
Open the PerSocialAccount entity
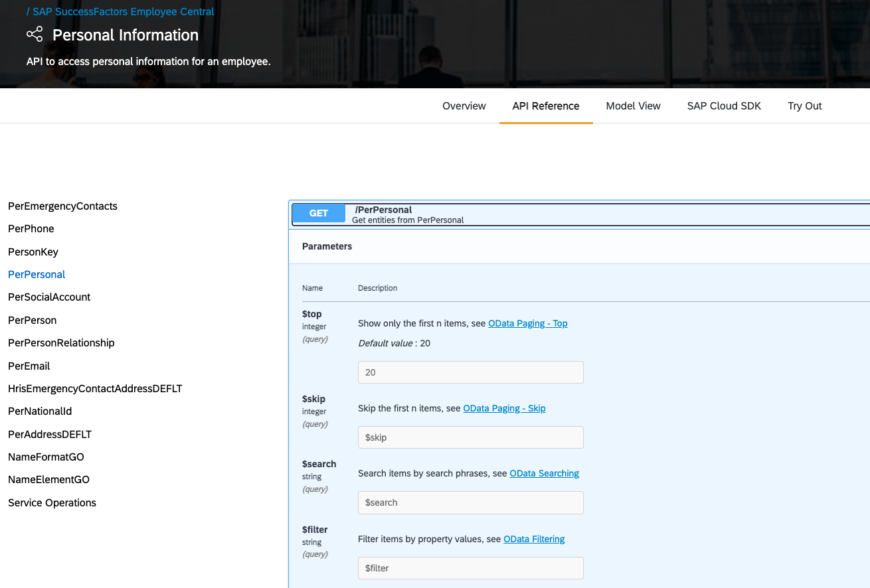point(48,297)
